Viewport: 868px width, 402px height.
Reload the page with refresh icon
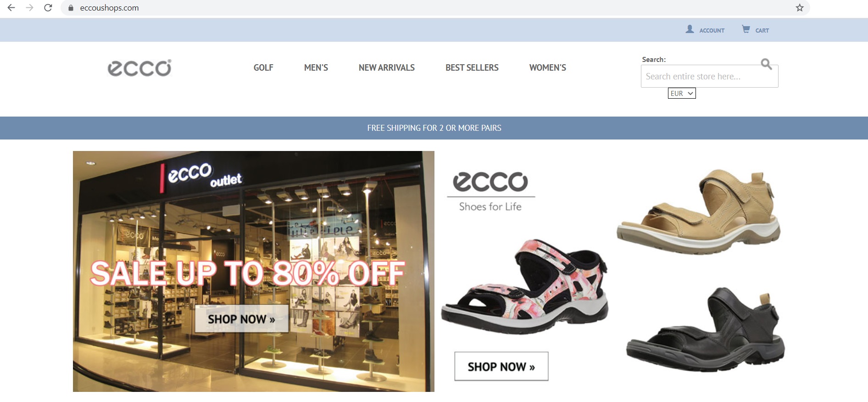coord(48,8)
